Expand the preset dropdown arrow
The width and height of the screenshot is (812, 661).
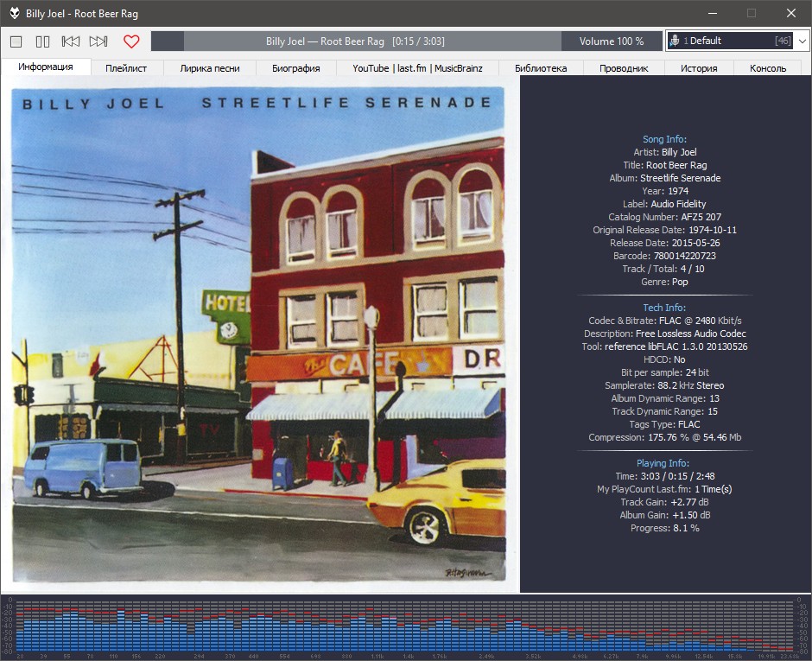[802, 41]
